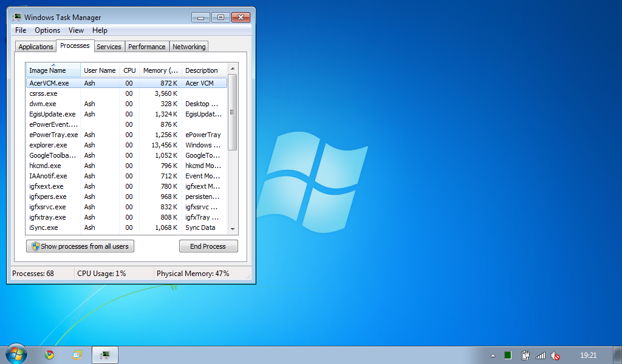Switch to the Performance tab

click(x=146, y=47)
